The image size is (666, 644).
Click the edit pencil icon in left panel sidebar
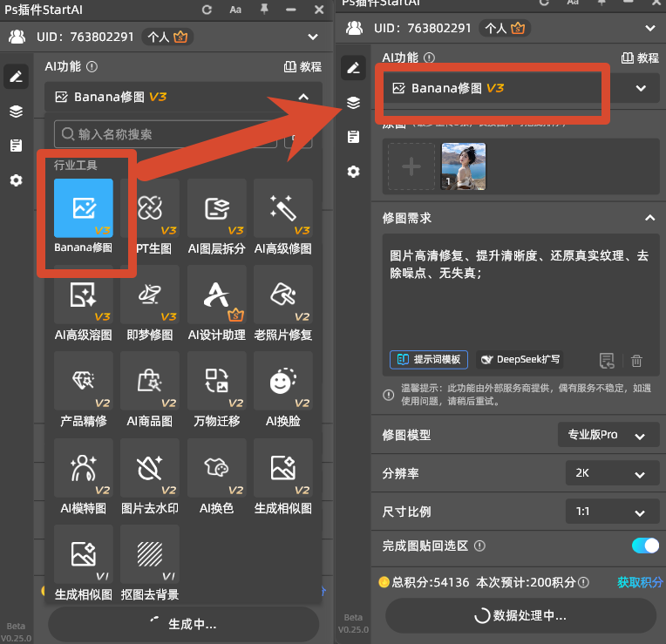17,77
